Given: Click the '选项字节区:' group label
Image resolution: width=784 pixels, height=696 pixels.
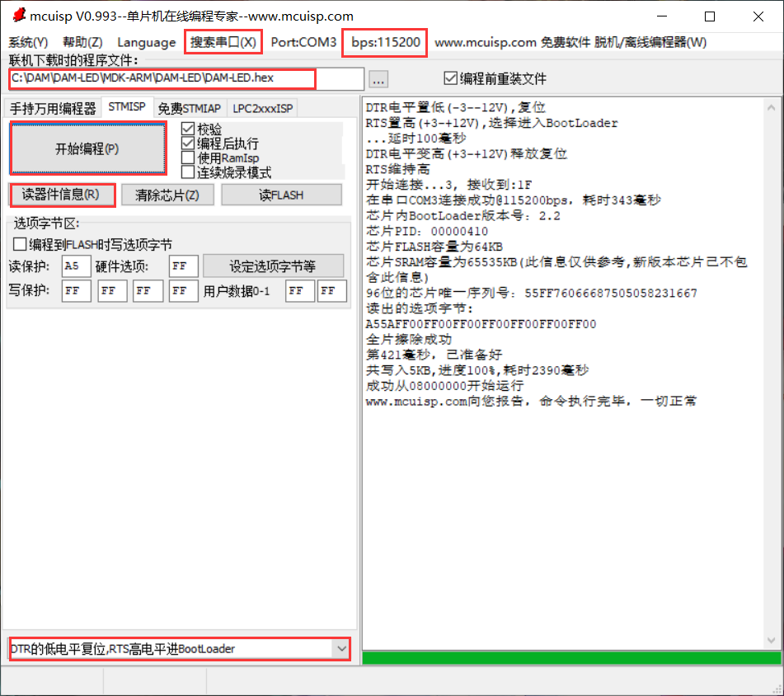Looking at the screenshot, I should [46, 223].
